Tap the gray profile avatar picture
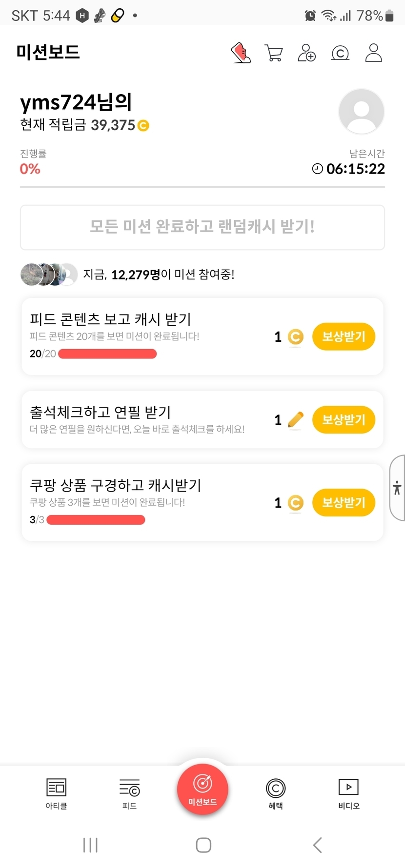The width and height of the screenshot is (405, 868). pyautogui.click(x=361, y=111)
